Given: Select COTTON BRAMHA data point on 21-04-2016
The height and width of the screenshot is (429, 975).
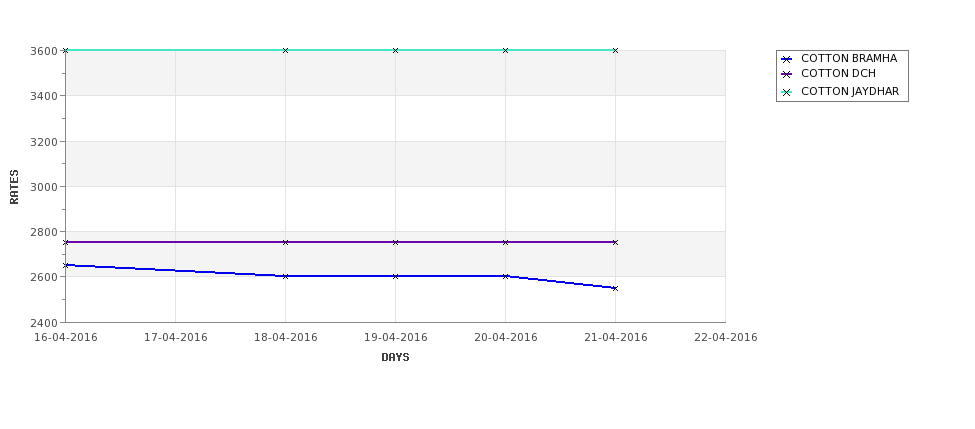Looking at the screenshot, I should 615,288.
